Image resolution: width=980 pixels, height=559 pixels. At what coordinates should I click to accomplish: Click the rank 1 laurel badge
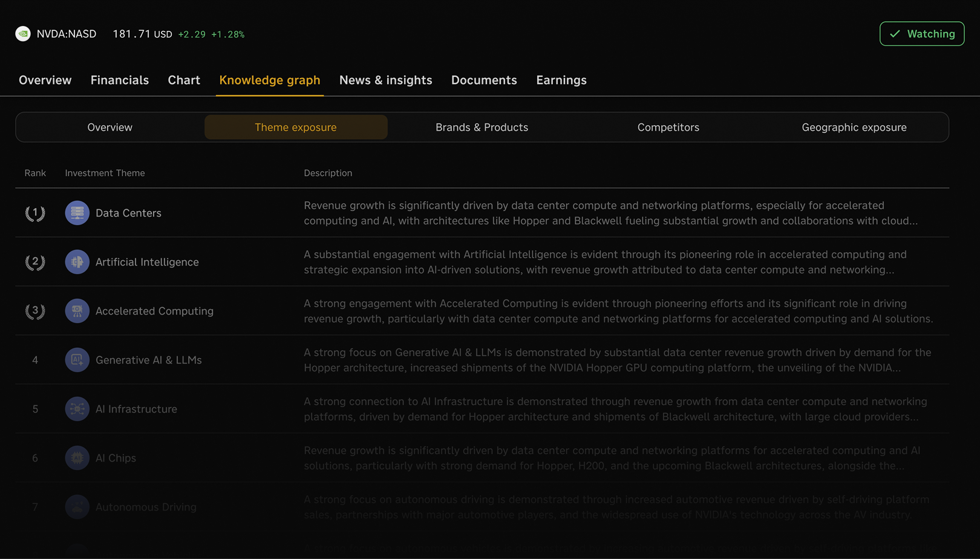click(34, 213)
